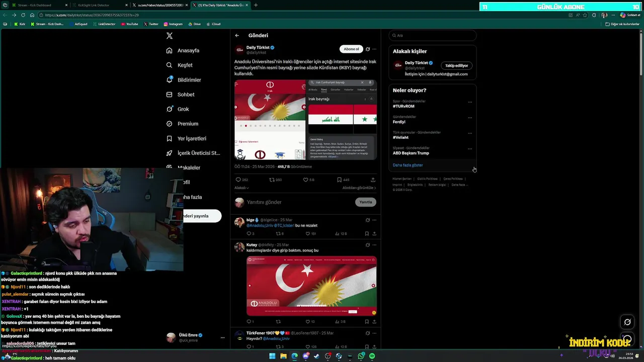Open Alıntıları görüntüle link

359,188
